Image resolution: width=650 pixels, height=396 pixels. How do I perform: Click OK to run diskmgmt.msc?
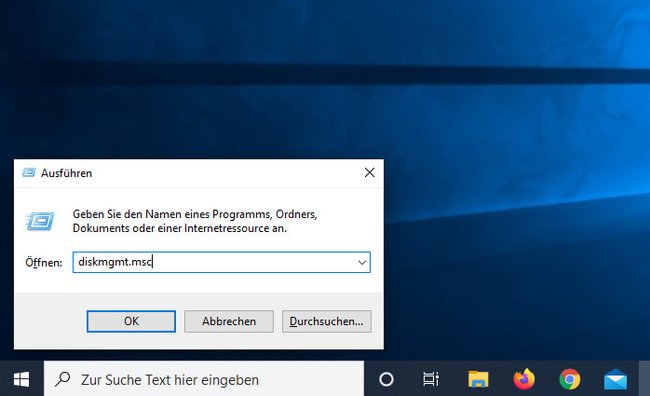pos(131,321)
